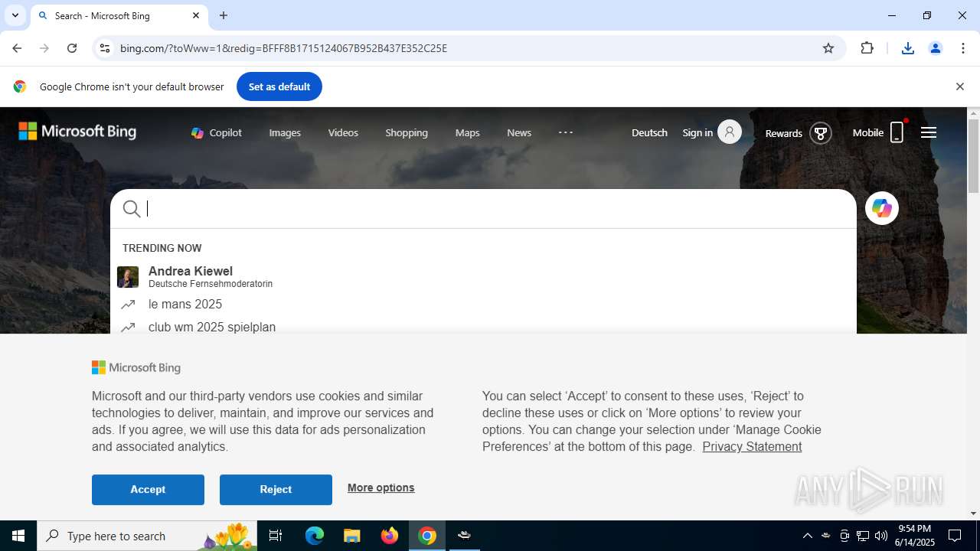The width and height of the screenshot is (980, 551).
Task: Open Maps in Bing navigation
Action: [467, 132]
